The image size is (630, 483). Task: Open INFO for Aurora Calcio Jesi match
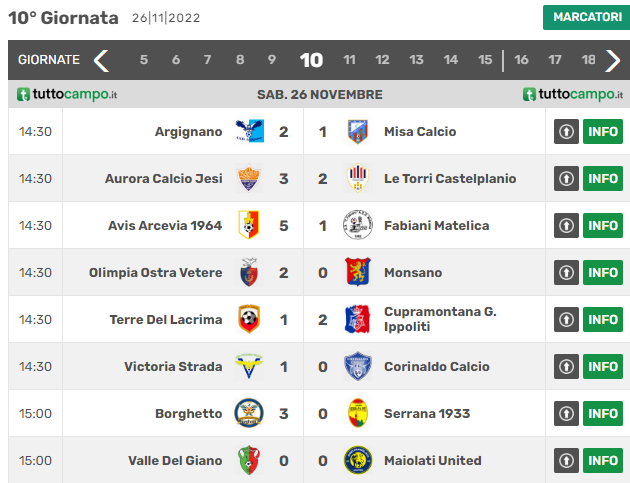pos(603,178)
